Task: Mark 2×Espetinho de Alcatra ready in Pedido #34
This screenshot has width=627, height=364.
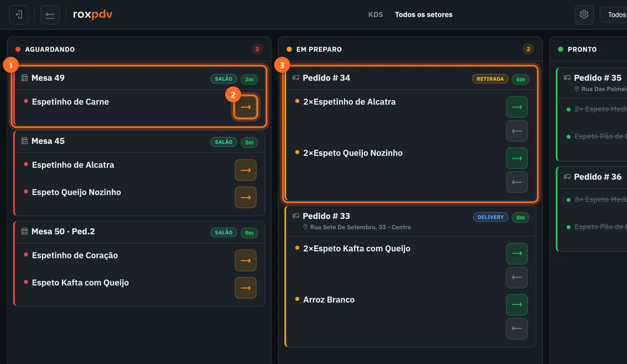Action: (x=517, y=107)
